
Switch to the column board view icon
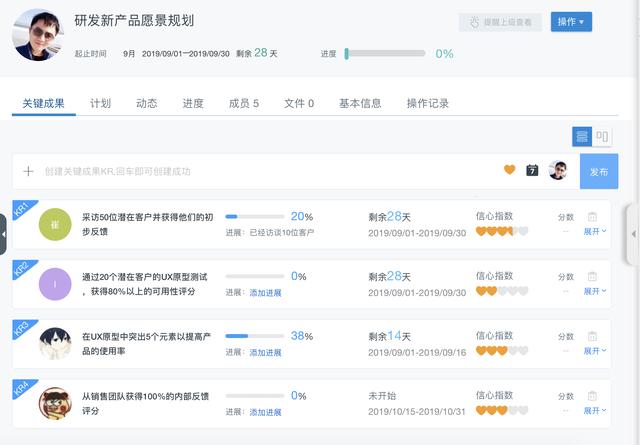(x=602, y=136)
